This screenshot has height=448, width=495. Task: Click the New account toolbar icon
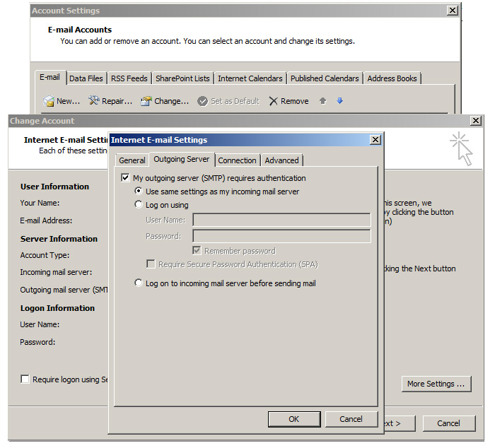click(49, 101)
